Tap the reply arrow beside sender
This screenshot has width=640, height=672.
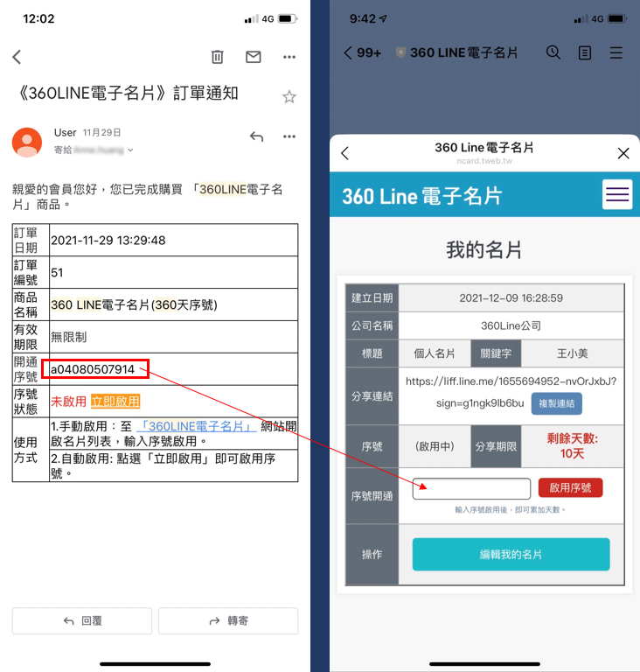click(256, 136)
